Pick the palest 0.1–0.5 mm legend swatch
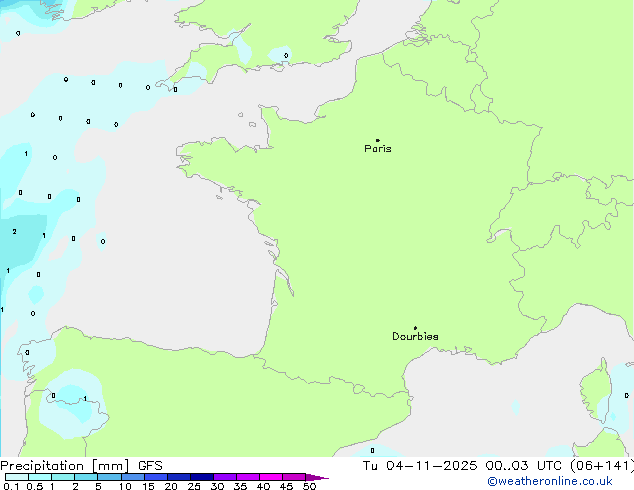 pos(17,477)
